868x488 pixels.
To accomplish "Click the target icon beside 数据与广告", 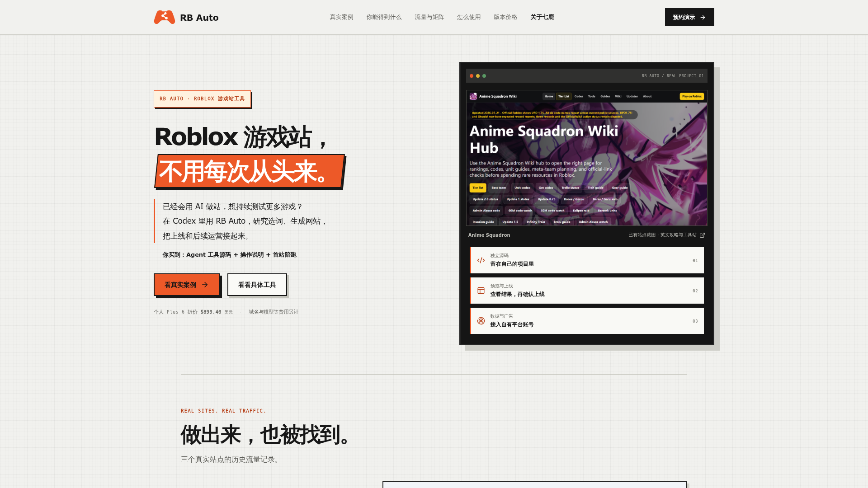I will click(481, 321).
